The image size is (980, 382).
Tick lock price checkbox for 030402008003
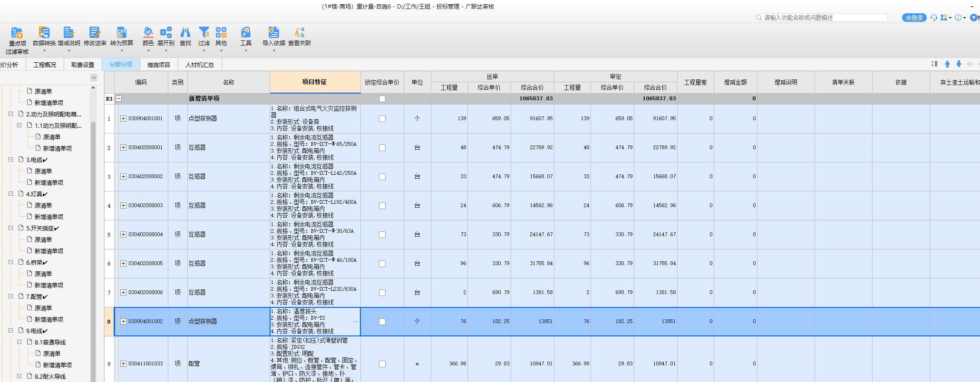tap(382, 206)
